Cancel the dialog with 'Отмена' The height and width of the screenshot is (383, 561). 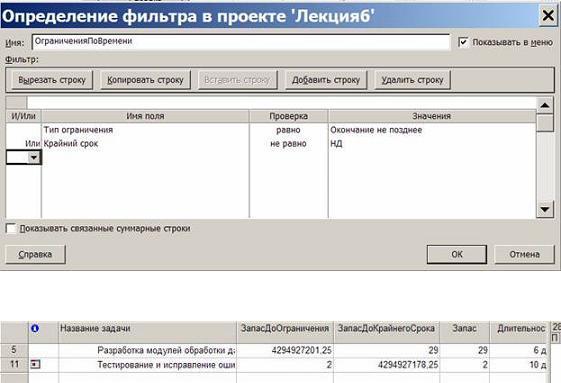[524, 254]
